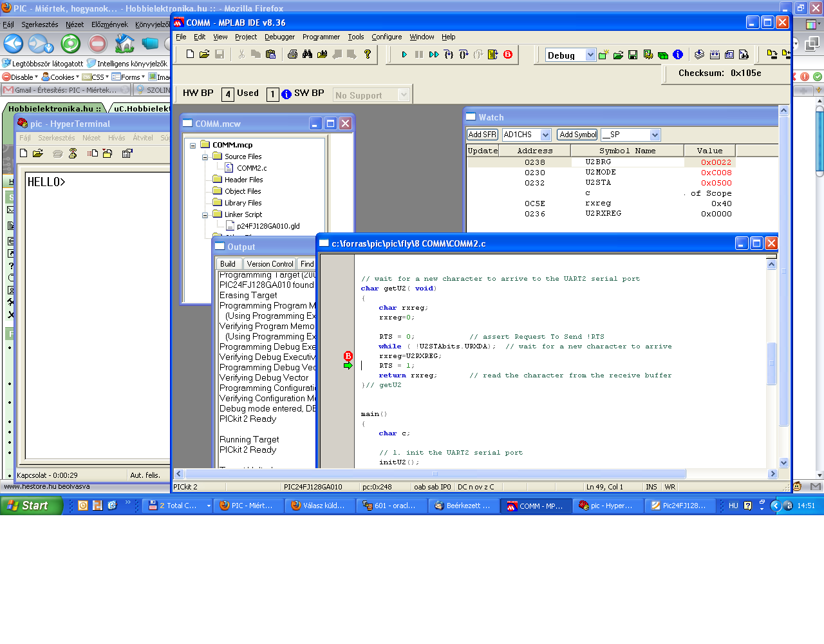This screenshot has height=644, width=824.
Task: Click HyperTerminal's Send icon
Action: [93, 153]
